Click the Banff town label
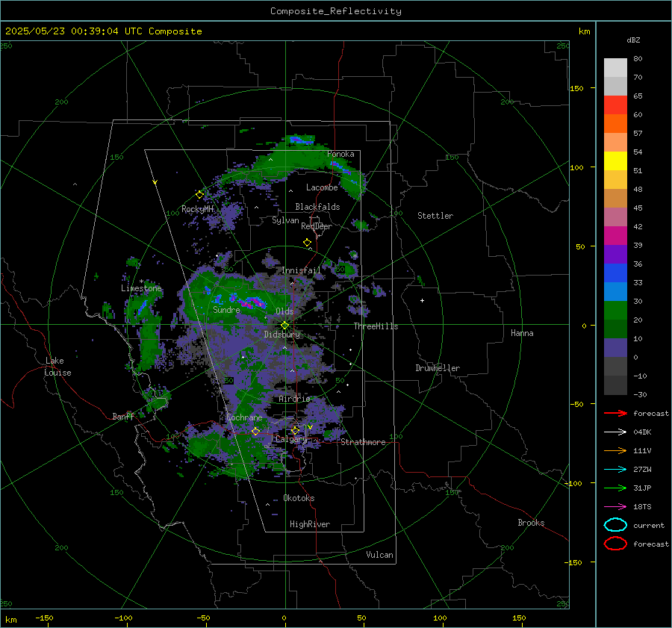Image resolution: width=672 pixels, height=628 pixels. click(x=123, y=416)
